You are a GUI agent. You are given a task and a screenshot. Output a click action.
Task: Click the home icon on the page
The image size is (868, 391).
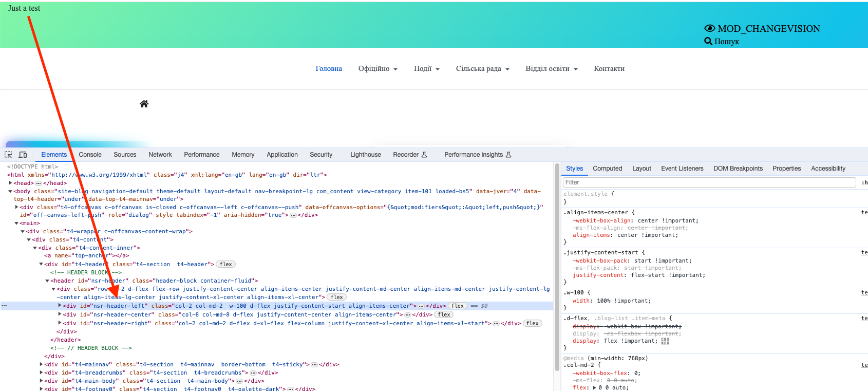click(x=144, y=104)
